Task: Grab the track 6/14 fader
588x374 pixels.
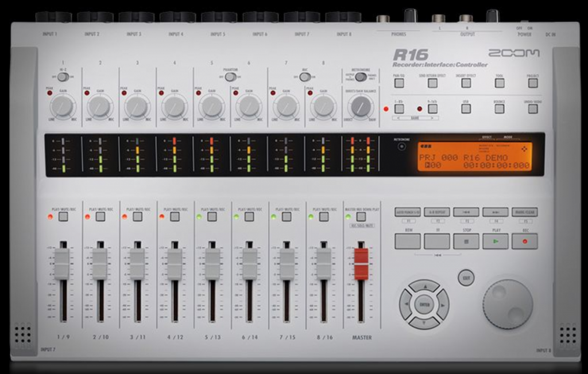Action: pos(249,264)
